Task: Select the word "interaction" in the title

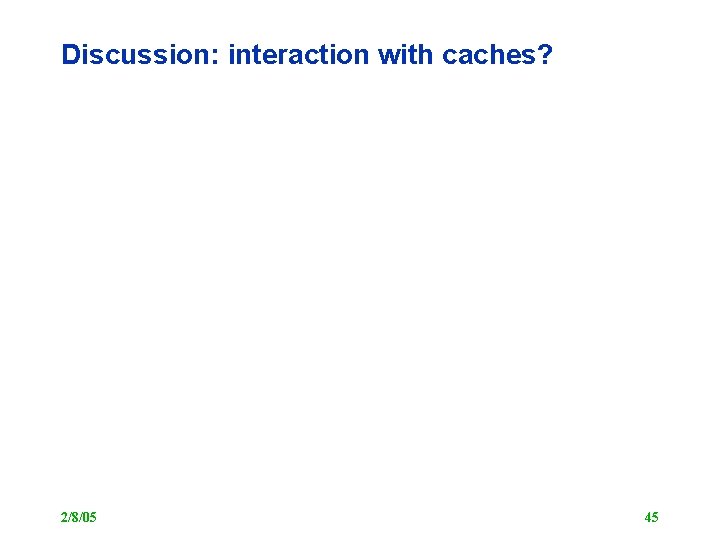Action: click(299, 55)
